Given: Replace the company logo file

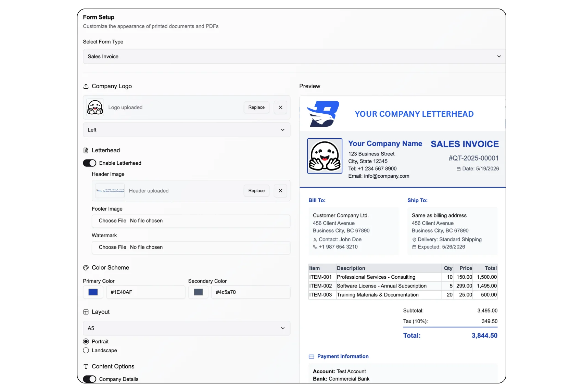Looking at the screenshot, I should [256, 108].
